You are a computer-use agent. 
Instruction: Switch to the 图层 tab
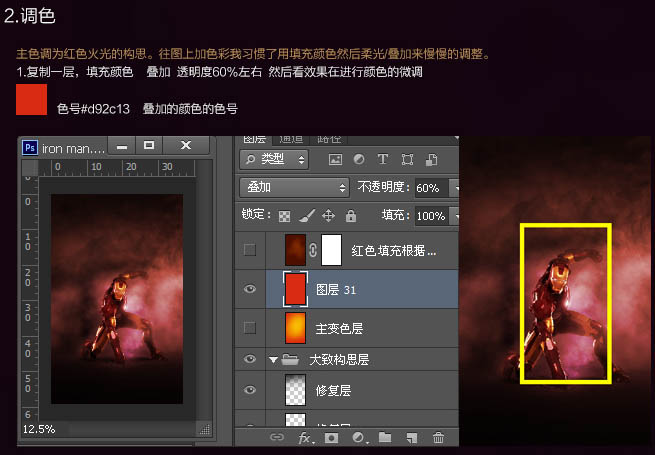254,139
